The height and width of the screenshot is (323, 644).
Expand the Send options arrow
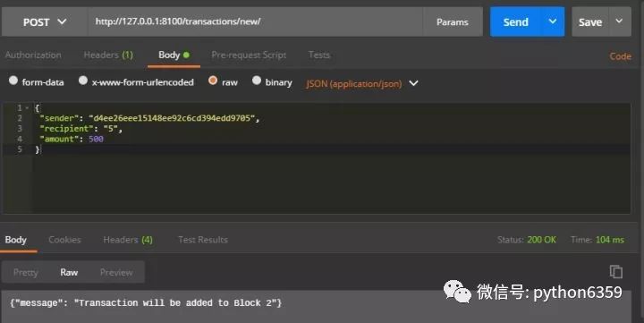pyautogui.click(x=553, y=21)
